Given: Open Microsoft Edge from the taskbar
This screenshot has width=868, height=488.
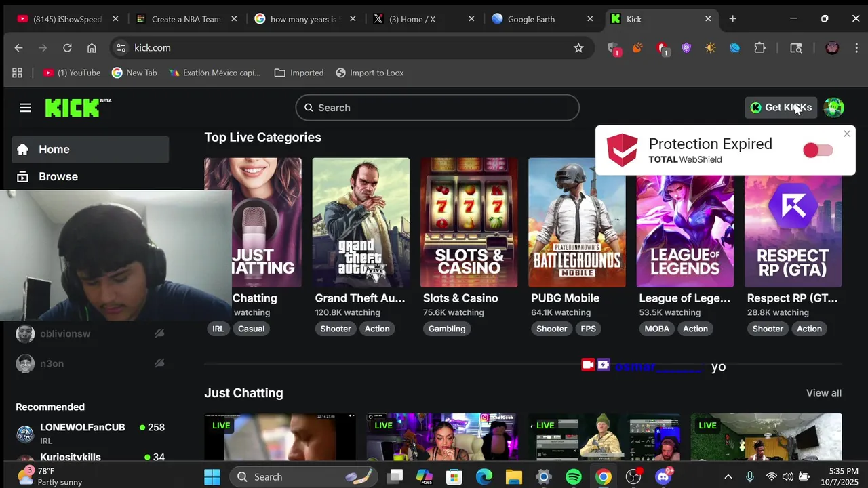Looking at the screenshot, I should (484, 477).
